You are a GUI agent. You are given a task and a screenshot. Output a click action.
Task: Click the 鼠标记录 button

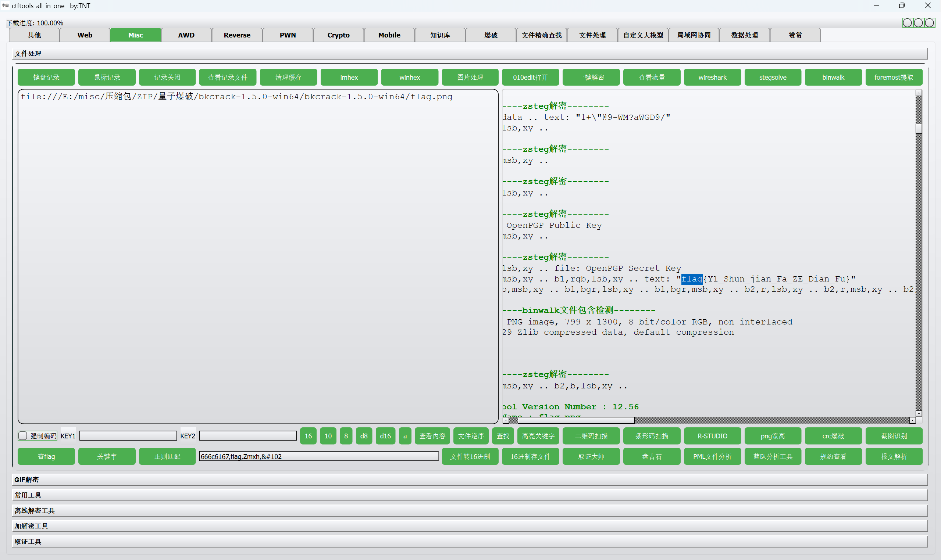pos(107,78)
